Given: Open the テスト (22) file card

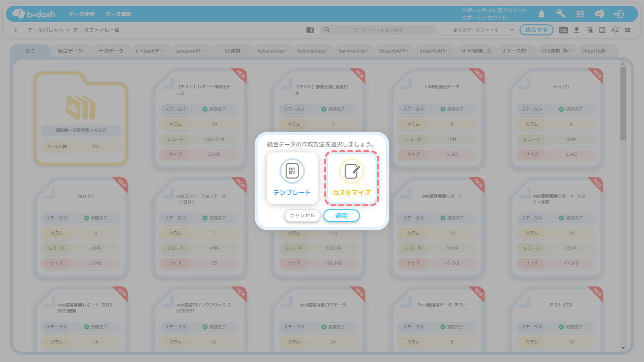Looking at the screenshot, I should (556, 319).
